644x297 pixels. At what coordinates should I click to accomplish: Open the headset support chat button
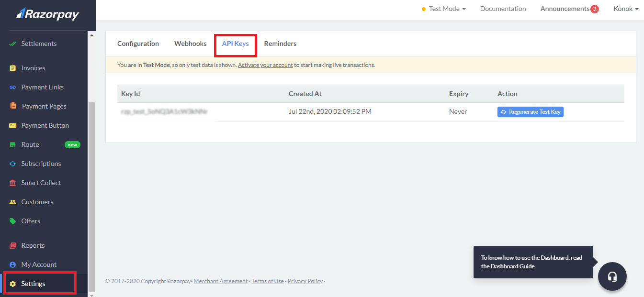(612, 276)
